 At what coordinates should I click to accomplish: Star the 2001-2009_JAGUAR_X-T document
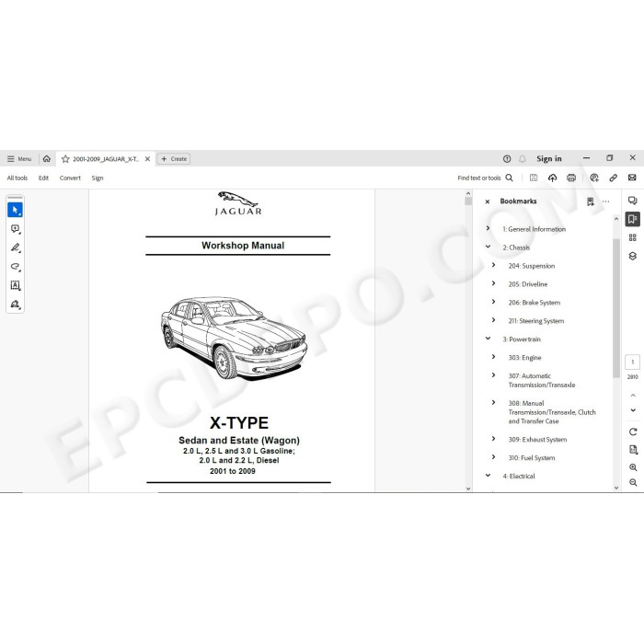(65, 159)
